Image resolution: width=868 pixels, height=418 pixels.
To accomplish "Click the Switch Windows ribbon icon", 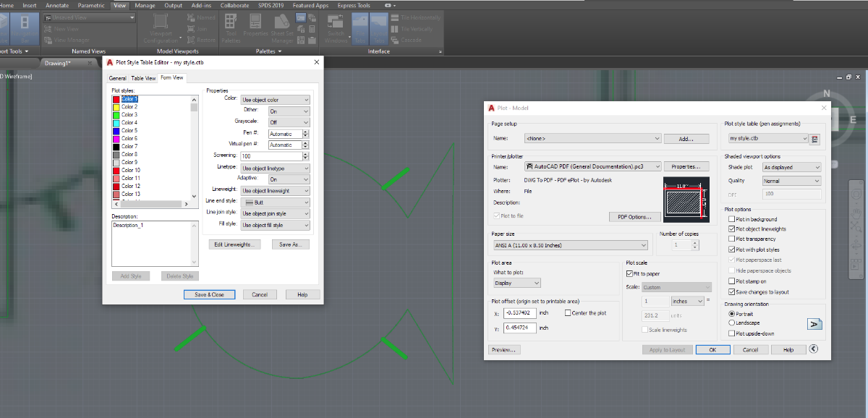I will click(x=336, y=28).
